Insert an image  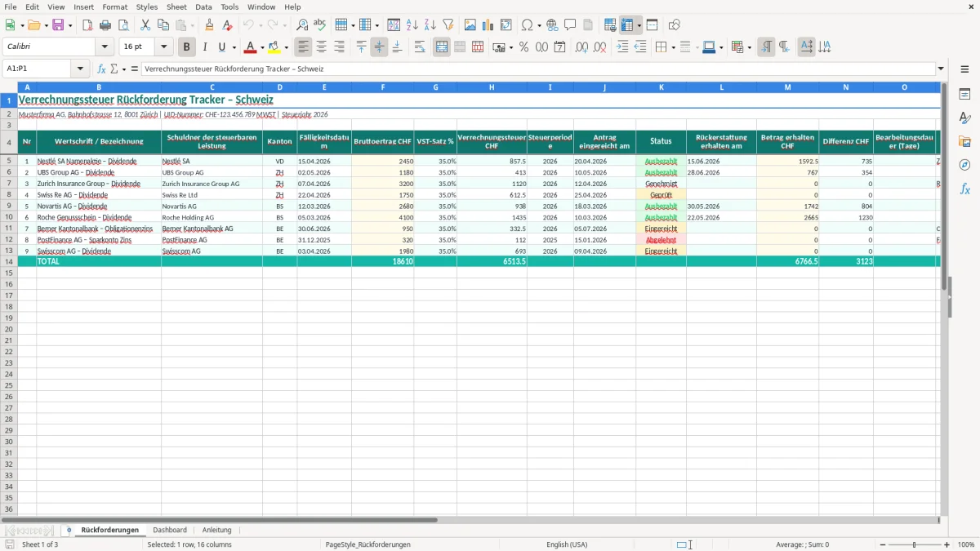click(470, 25)
